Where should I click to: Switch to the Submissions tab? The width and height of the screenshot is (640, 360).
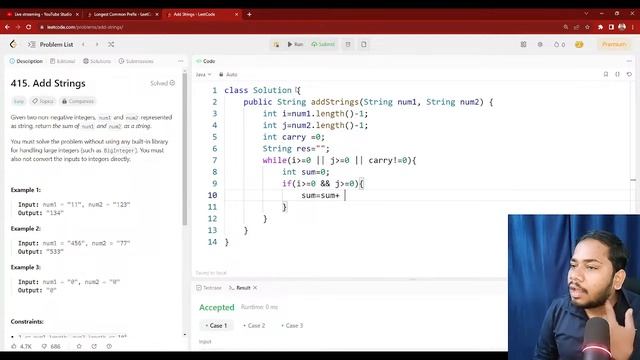pyautogui.click(x=136, y=61)
